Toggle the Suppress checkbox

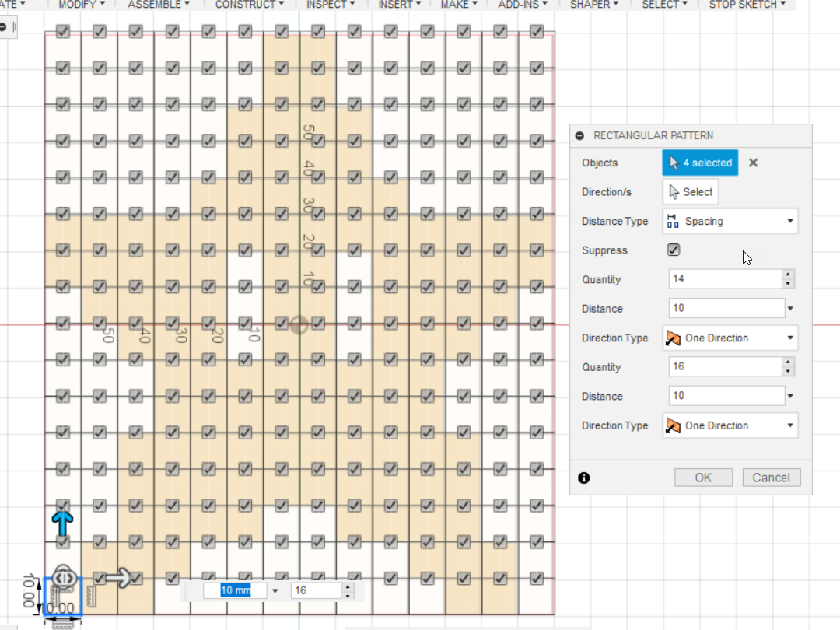674,250
